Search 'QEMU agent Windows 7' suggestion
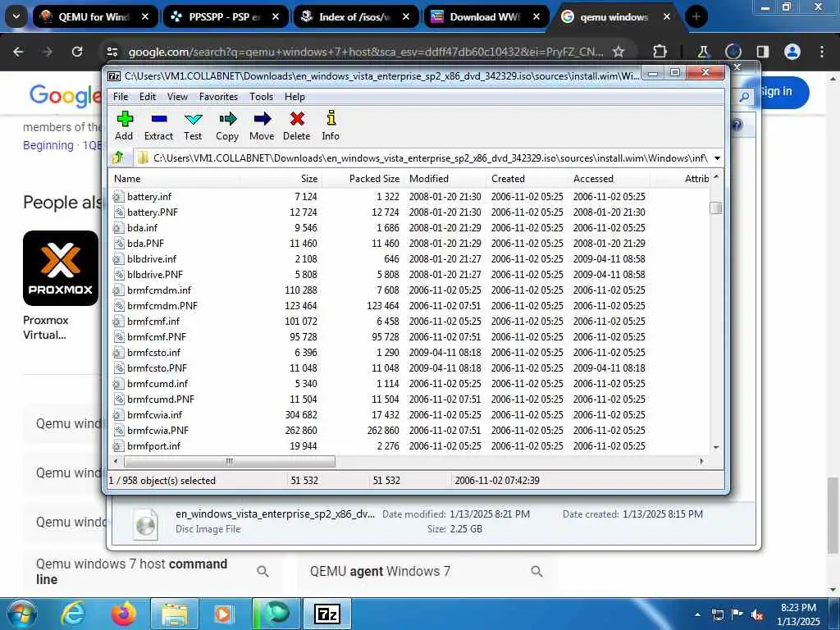 427,572
